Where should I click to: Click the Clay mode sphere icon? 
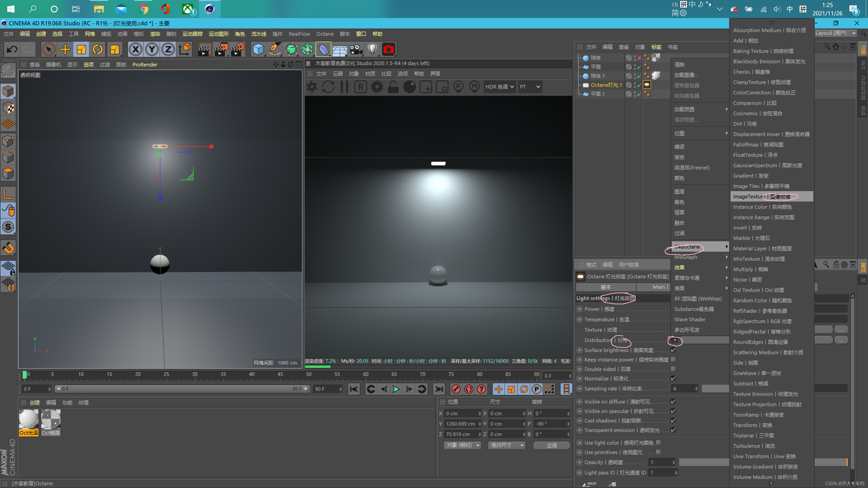coord(409,87)
